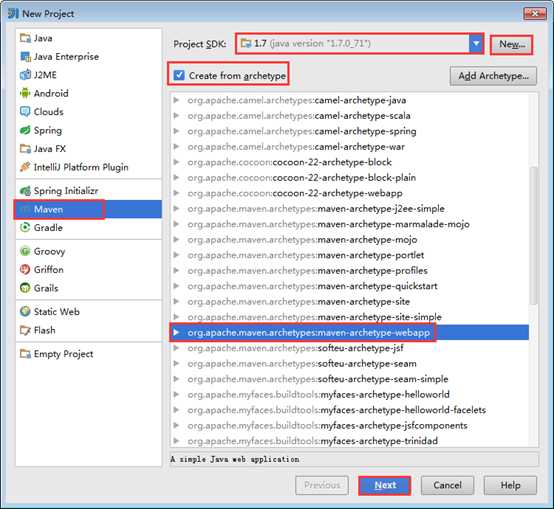Viewport: 554px width, 509px height.
Task: Click the Java Enterprise icon
Action: 25,57
